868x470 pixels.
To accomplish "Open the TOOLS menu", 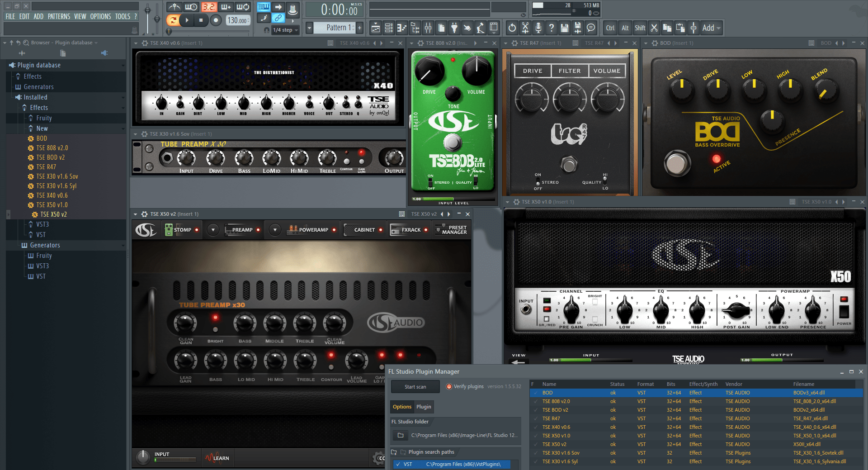I will [x=123, y=16].
